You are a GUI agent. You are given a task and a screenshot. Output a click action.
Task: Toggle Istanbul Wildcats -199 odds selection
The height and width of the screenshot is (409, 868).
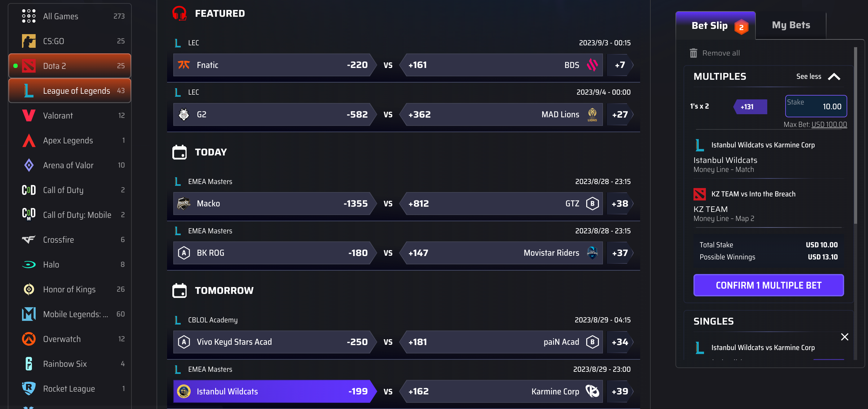274,391
